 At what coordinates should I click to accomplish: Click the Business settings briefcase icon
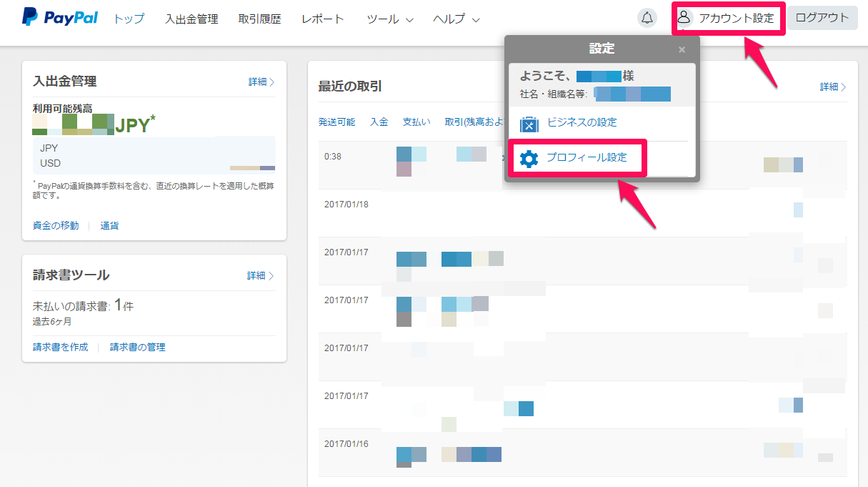point(529,124)
